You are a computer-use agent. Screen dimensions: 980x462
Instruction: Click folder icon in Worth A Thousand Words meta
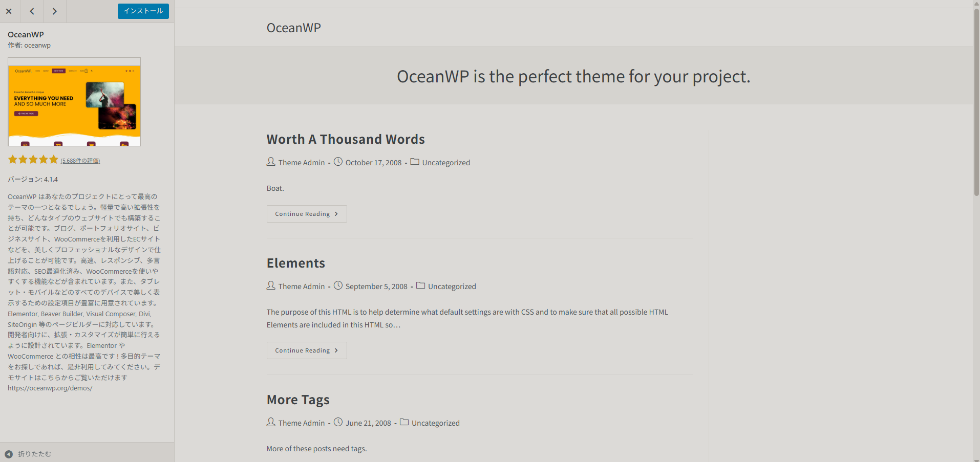pyautogui.click(x=415, y=162)
